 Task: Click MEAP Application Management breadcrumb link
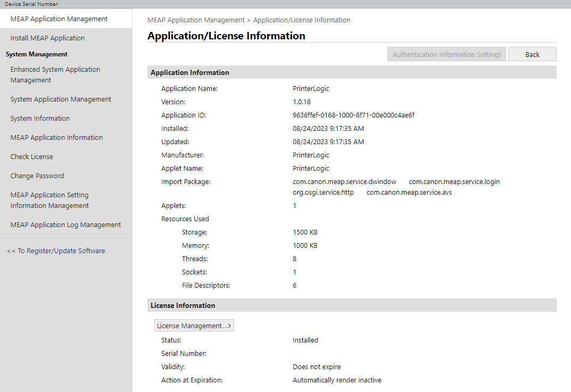pyautogui.click(x=196, y=20)
